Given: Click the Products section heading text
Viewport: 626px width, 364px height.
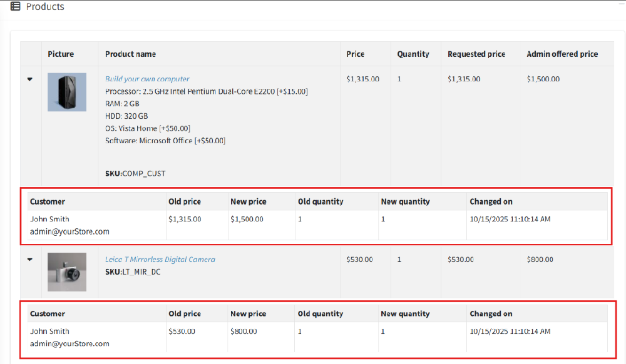Looking at the screenshot, I should coord(45,7).
